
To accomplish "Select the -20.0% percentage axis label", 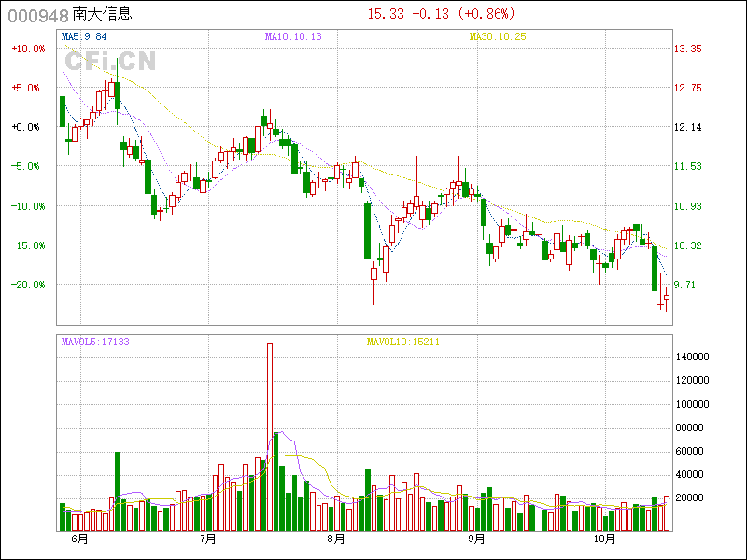I will (26, 285).
